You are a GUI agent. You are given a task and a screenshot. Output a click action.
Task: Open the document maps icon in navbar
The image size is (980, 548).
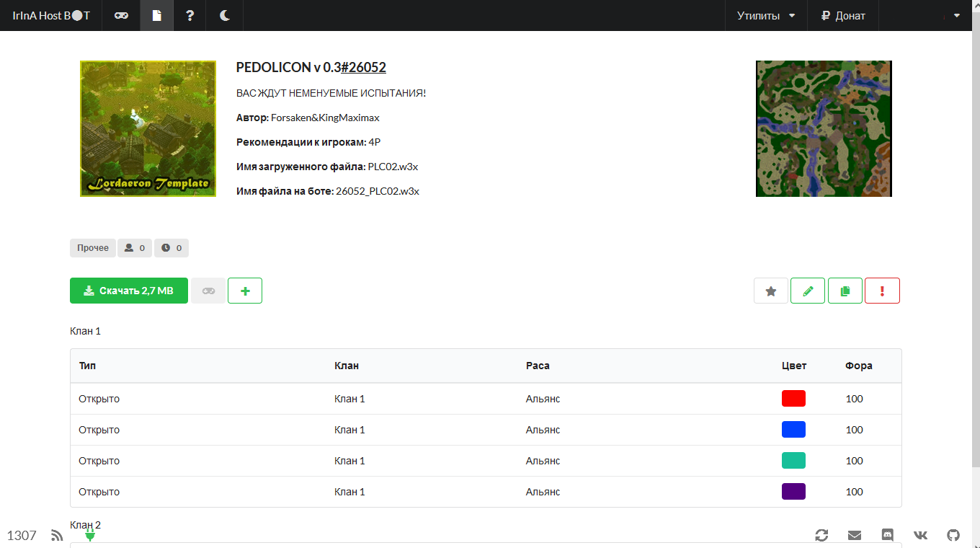coord(156,15)
